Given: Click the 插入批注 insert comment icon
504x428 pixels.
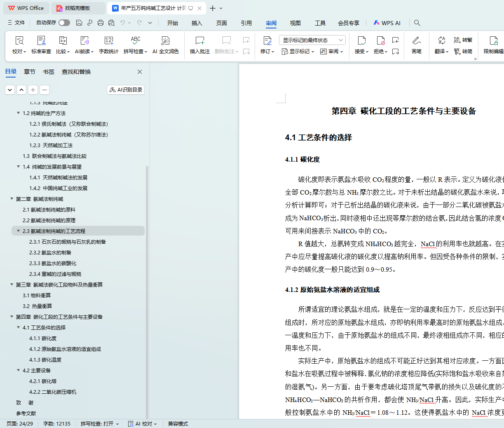Looking at the screenshot, I should (x=200, y=41).
